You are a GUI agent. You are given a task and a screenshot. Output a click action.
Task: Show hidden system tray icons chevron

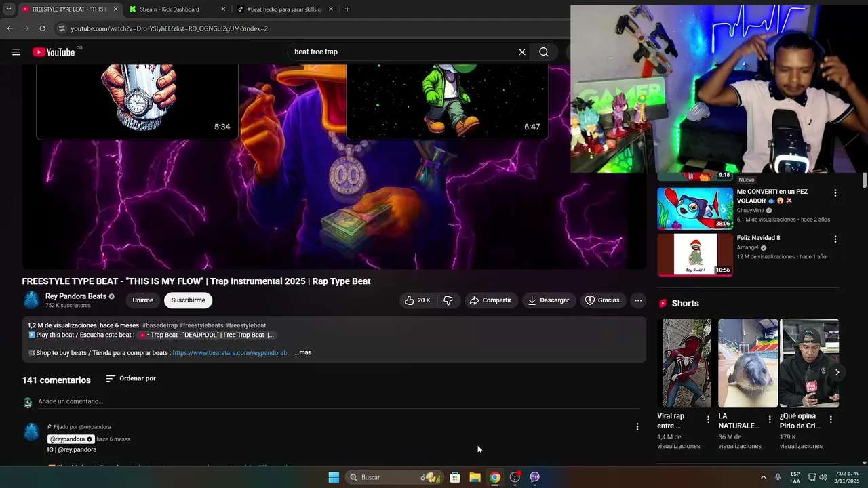tap(763, 477)
